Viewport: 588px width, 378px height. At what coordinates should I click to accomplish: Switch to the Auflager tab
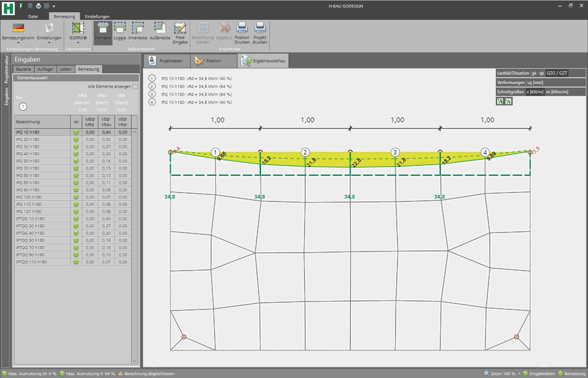(x=45, y=69)
